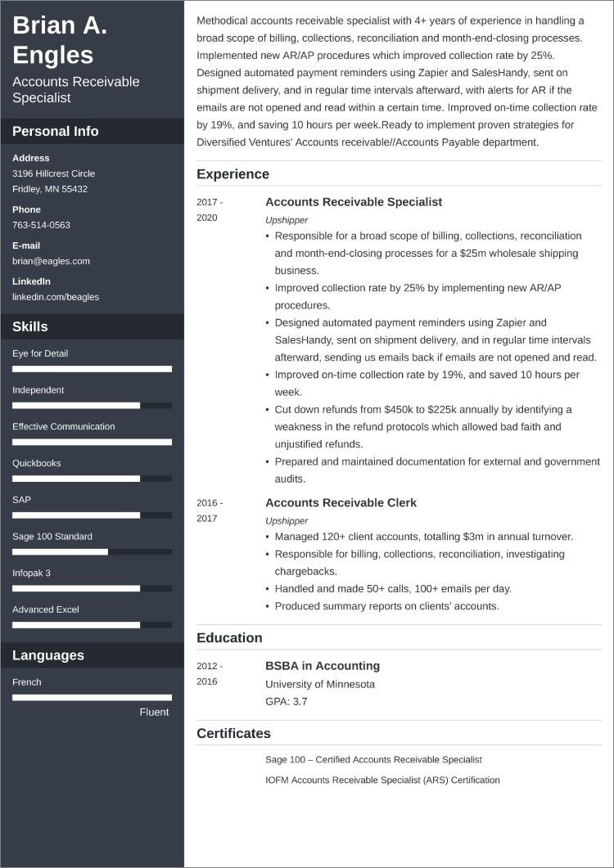Click the Quickbooks skill level bar
This screenshot has width=614, height=868.
click(92, 479)
